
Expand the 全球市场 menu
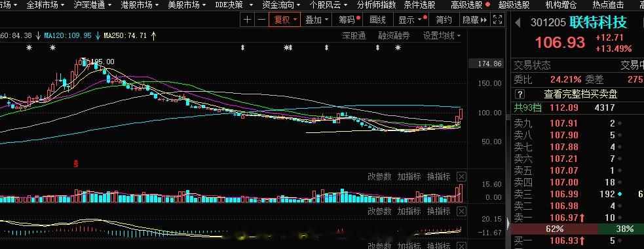coord(45,5)
